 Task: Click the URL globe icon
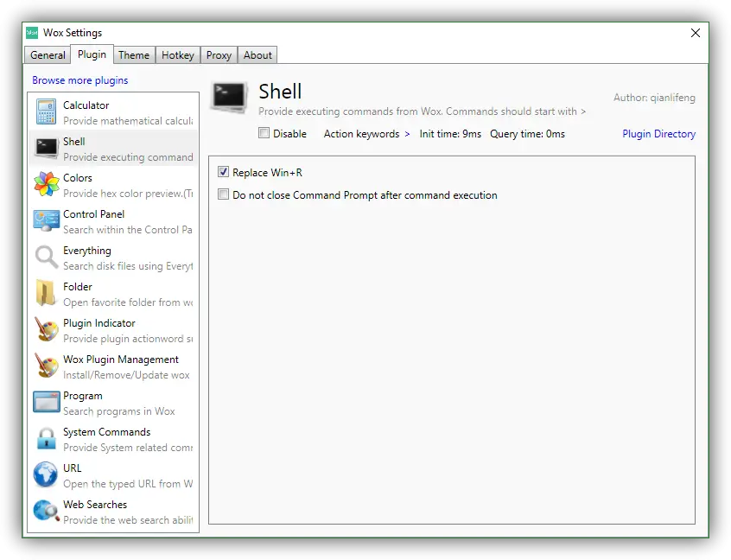click(x=46, y=474)
